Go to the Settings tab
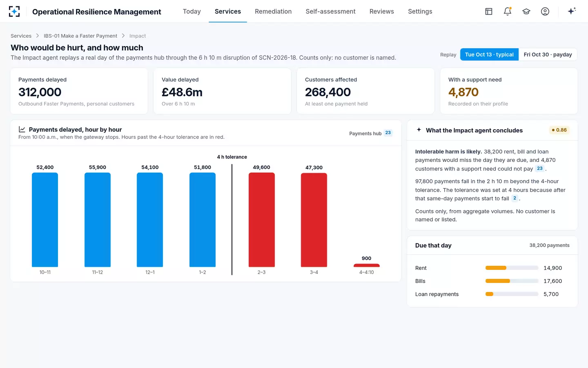Screen dimensions: 588x368 pyautogui.click(x=420, y=11)
